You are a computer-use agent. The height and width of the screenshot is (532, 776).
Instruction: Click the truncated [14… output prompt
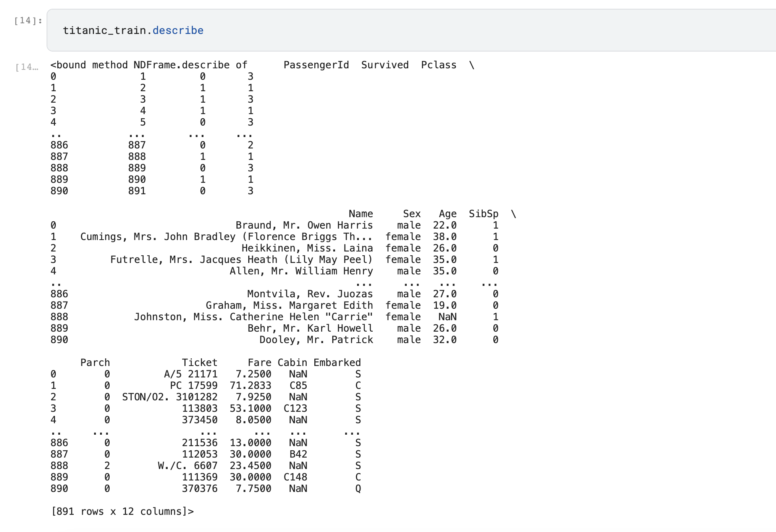pos(27,68)
